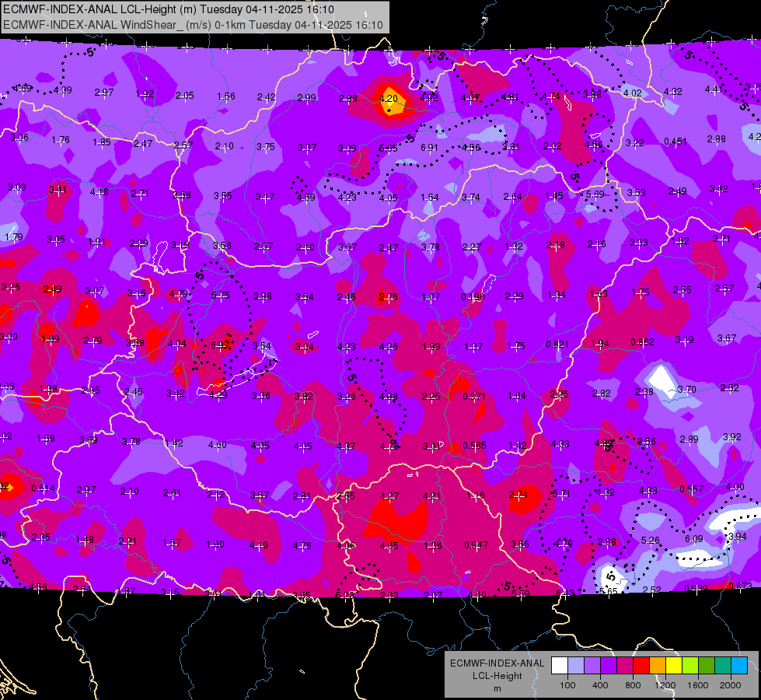Click the legend tick label 2000
Image resolution: width=761 pixels, height=700 pixels.
pyautogui.click(x=731, y=685)
